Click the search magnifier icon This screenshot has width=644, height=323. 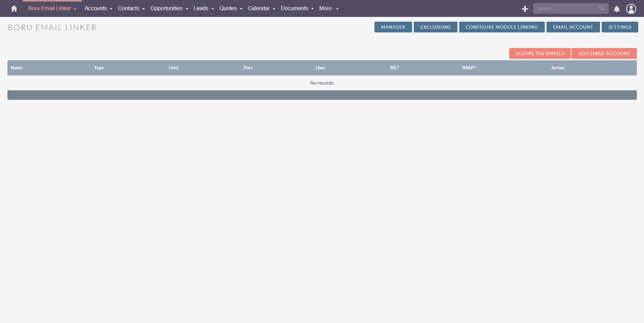[602, 8]
